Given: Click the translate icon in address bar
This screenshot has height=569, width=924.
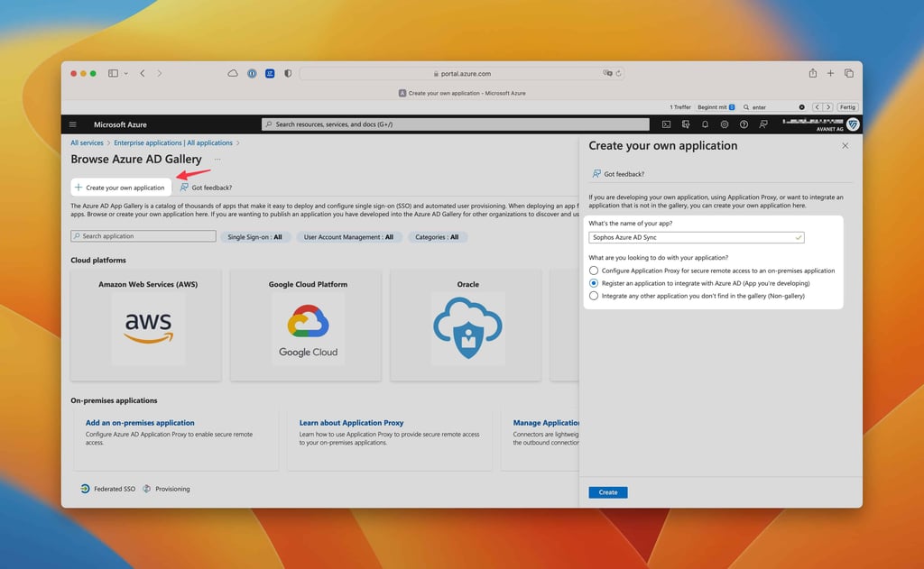Looking at the screenshot, I should pos(607,73).
